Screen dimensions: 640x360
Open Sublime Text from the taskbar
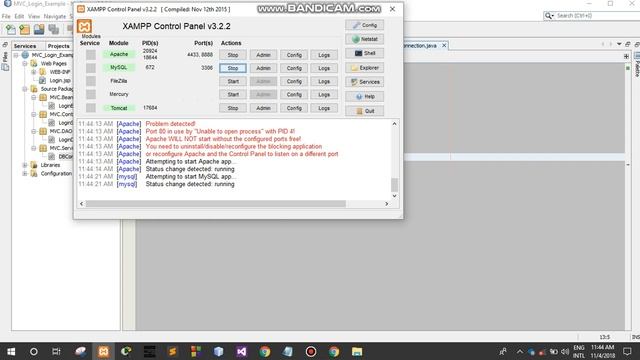coord(173,351)
